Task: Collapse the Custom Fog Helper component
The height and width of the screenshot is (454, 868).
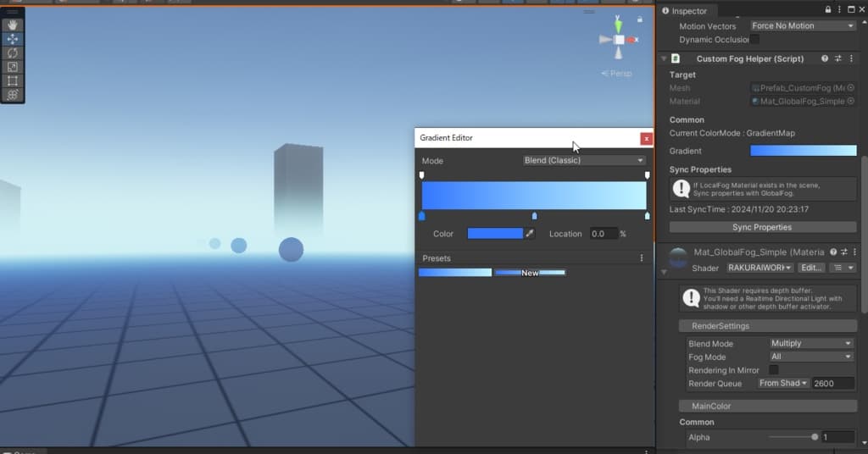Action: [x=664, y=59]
